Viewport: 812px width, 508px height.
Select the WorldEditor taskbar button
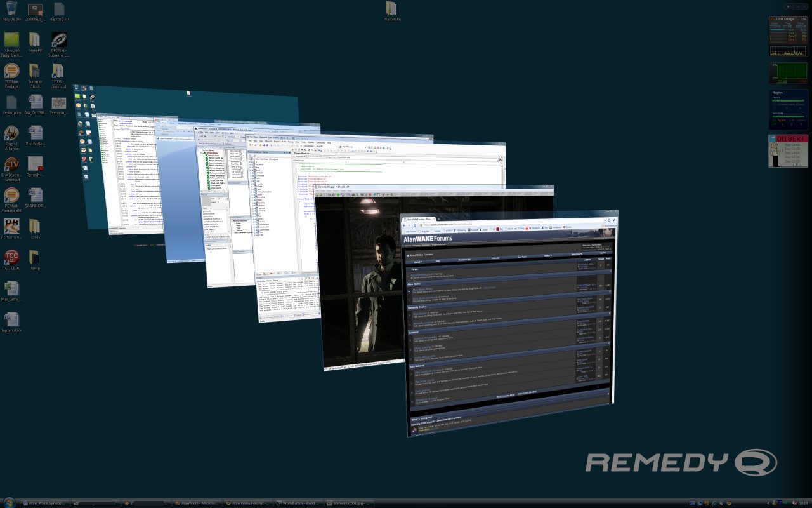pos(298,502)
